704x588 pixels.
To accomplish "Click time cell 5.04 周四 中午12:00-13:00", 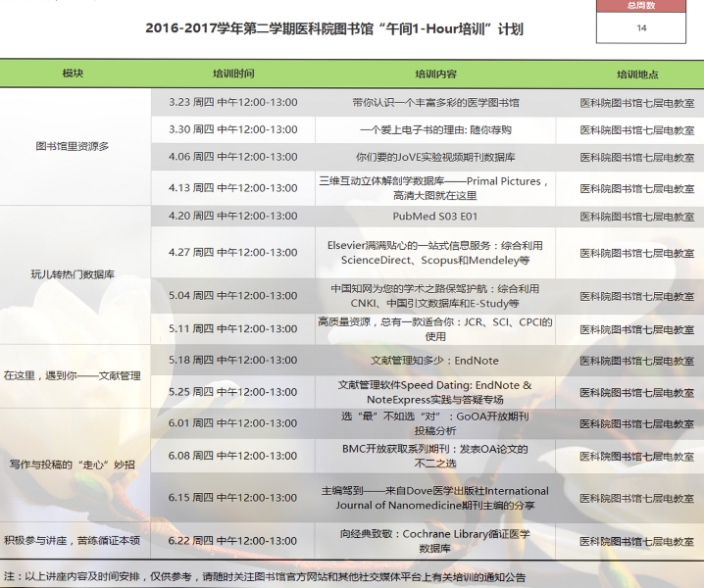I will pyautogui.click(x=233, y=296).
